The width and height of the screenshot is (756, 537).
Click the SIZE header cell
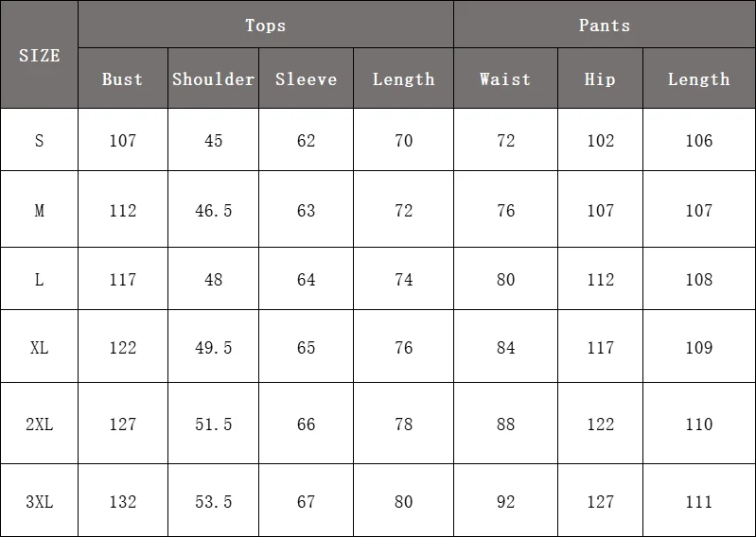(39, 56)
